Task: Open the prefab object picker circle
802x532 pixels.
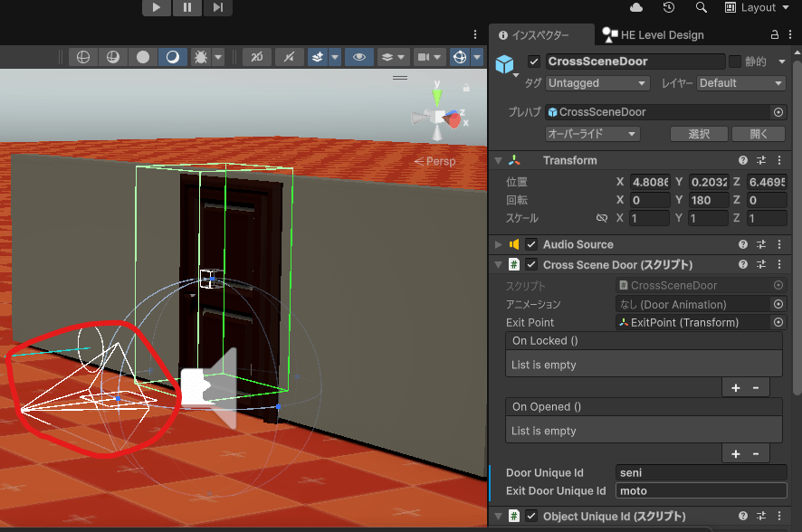Action: (778, 112)
